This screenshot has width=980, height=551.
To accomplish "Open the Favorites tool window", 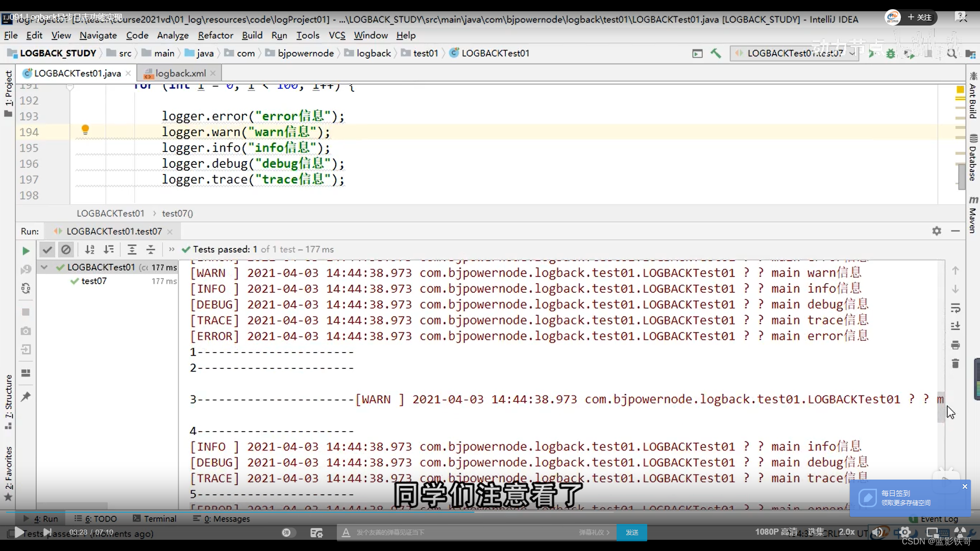I will click(9, 473).
